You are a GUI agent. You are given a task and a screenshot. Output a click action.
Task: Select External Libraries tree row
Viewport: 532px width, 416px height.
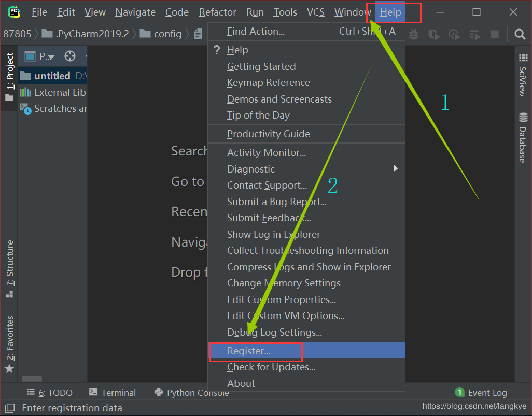(x=52, y=92)
